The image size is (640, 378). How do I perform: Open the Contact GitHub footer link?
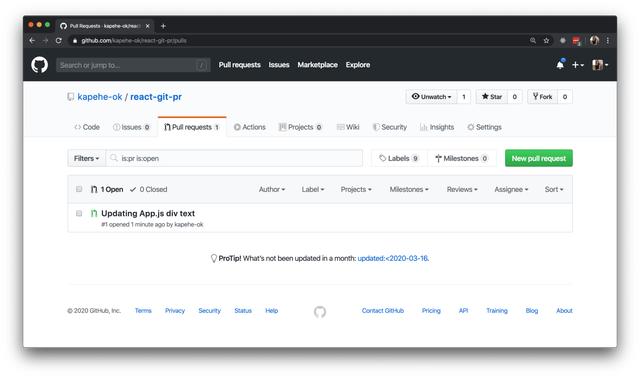click(x=383, y=311)
